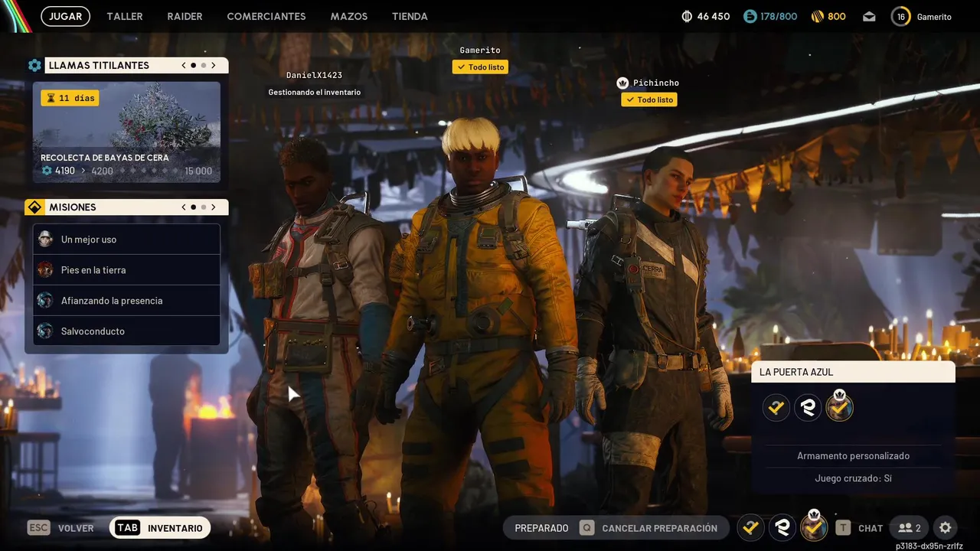Go to next Misiones page
This screenshot has height=551, width=980.
tap(214, 207)
